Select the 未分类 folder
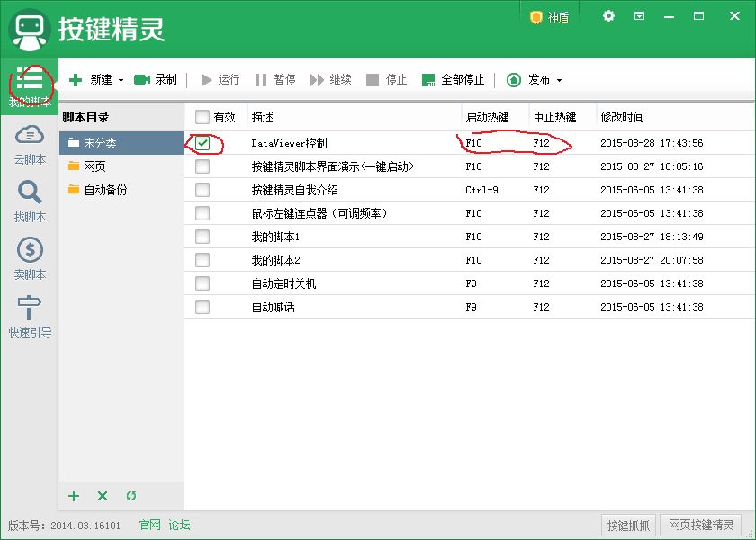This screenshot has width=756, height=540. coord(121,143)
